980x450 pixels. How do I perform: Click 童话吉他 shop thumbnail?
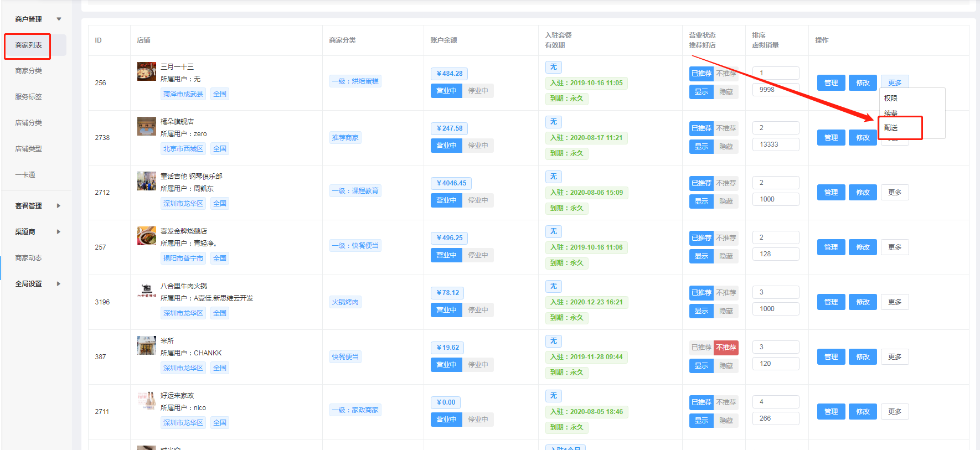[x=147, y=181]
